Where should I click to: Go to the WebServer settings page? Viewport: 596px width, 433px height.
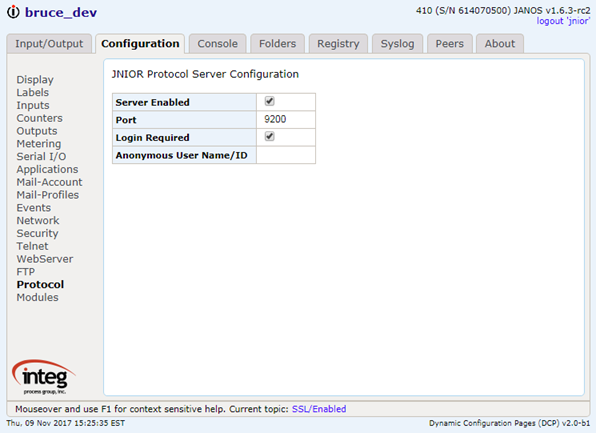(45, 259)
